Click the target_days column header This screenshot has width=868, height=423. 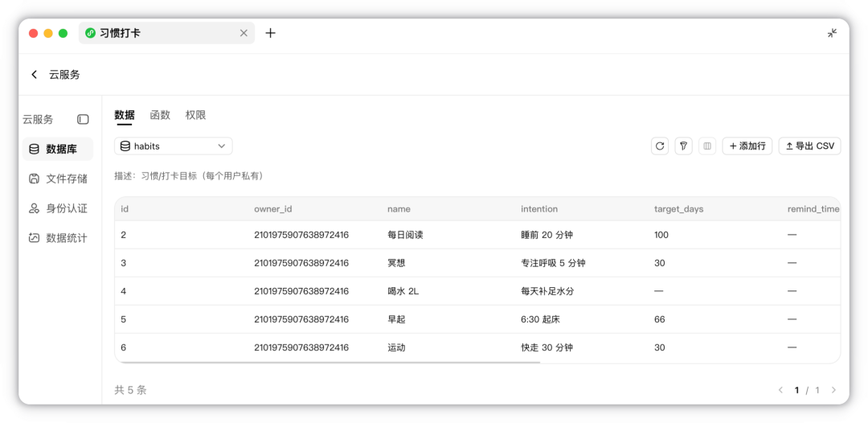pyautogui.click(x=678, y=209)
